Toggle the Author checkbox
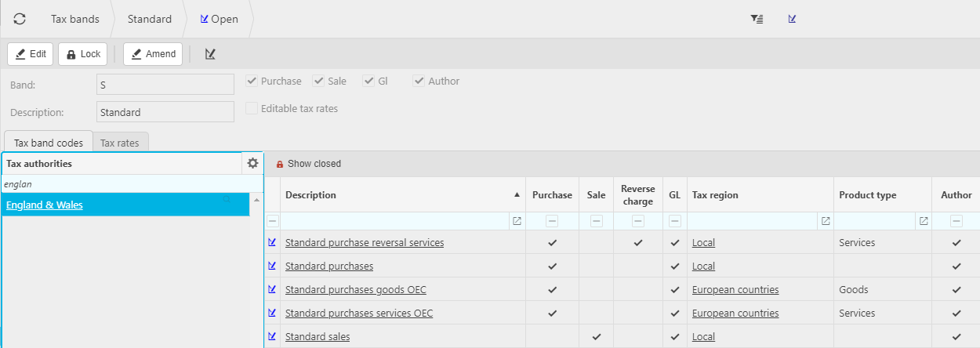Image resolution: width=980 pixels, height=348 pixels. point(419,81)
